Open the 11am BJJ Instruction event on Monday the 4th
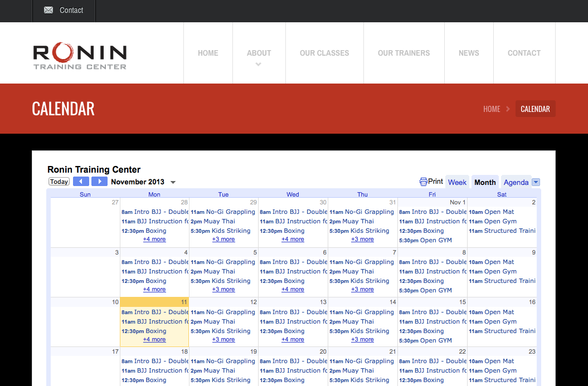Image resolution: width=588 pixels, height=386 pixels. (155, 271)
